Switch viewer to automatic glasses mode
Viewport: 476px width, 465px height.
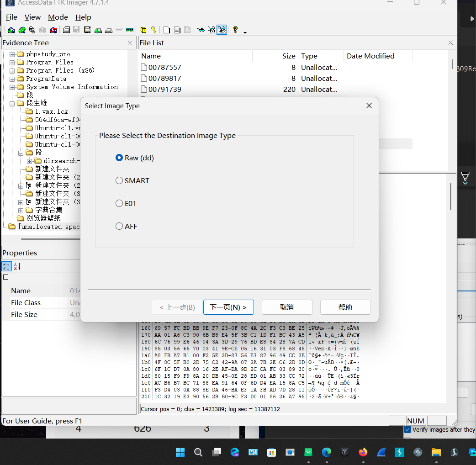(201, 30)
